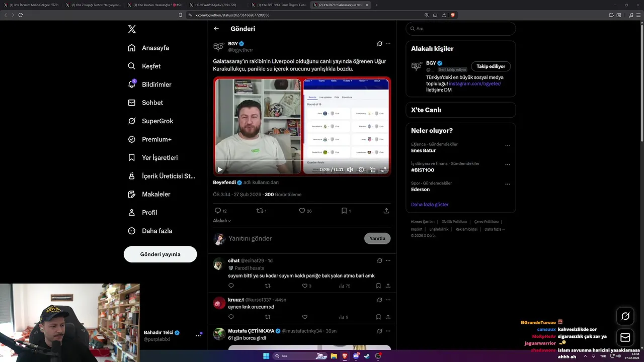Open floating messages button
This screenshot has height=362, width=644.
pos(625,337)
